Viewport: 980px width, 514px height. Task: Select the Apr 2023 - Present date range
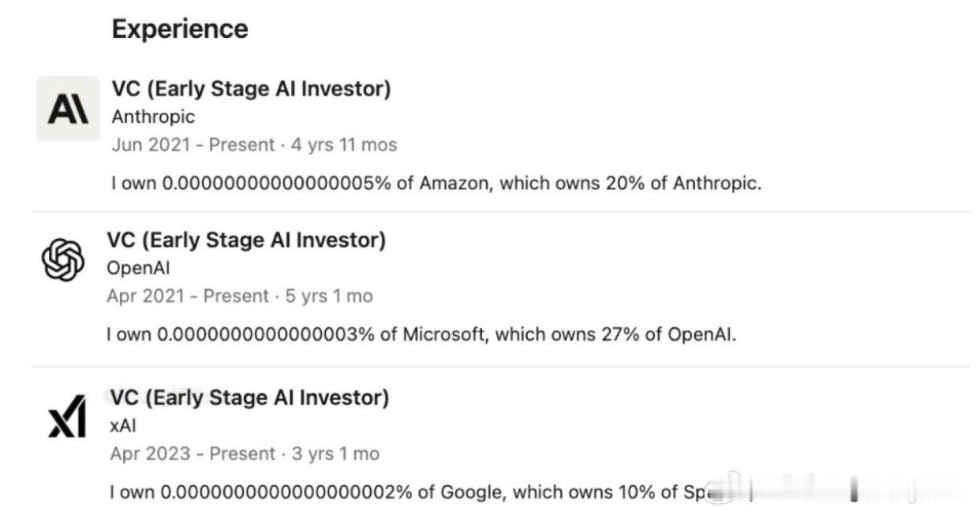pyautogui.click(x=192, y=454)
